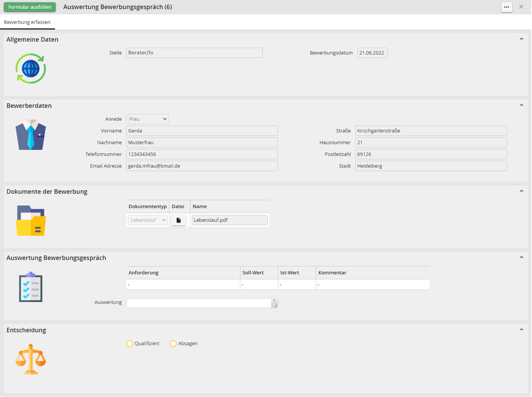The width and height of the screenshot is (532, 397).
Task: Select the Qualifiziert radio button
Action: (x=130, y=344)
